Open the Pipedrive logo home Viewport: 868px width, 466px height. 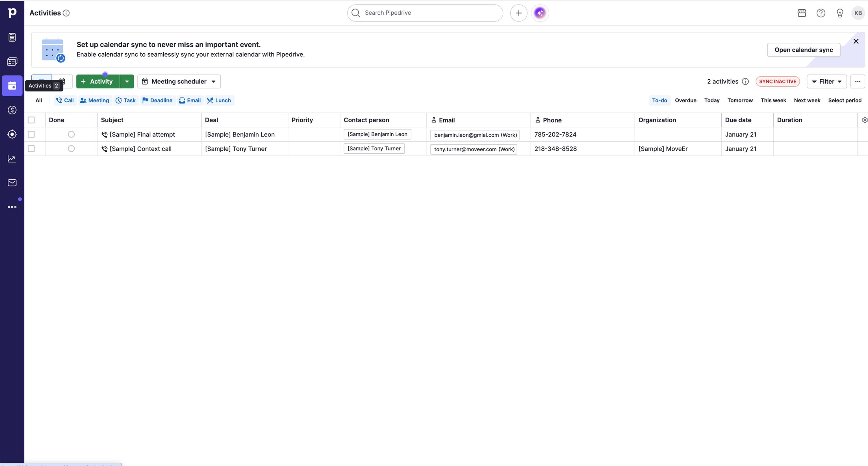pos(12,13)
